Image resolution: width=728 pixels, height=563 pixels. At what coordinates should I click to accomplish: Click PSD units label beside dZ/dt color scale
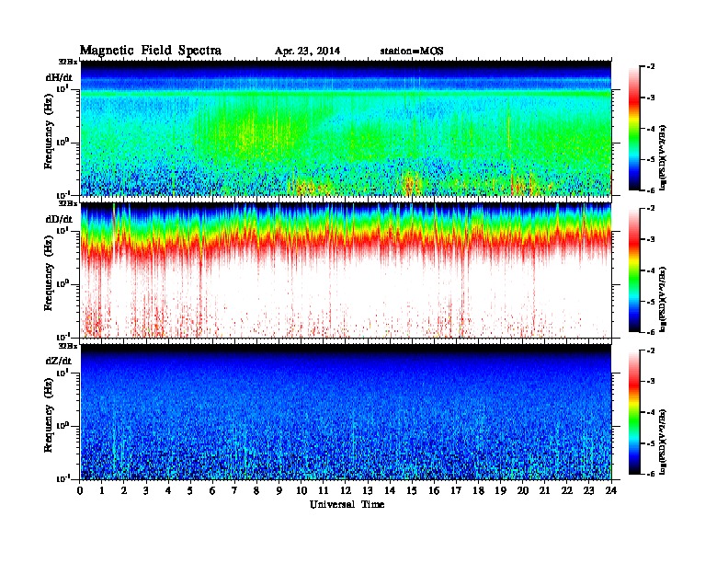[663, 442]
